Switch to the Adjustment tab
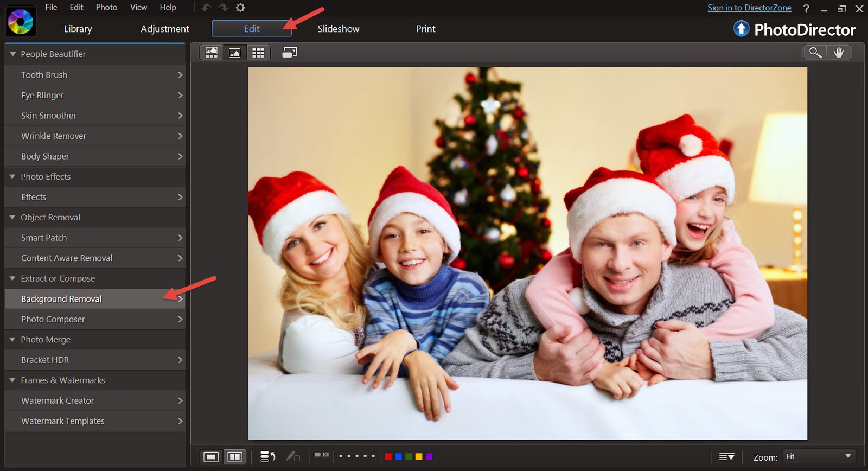 click(x=165, y=29)
